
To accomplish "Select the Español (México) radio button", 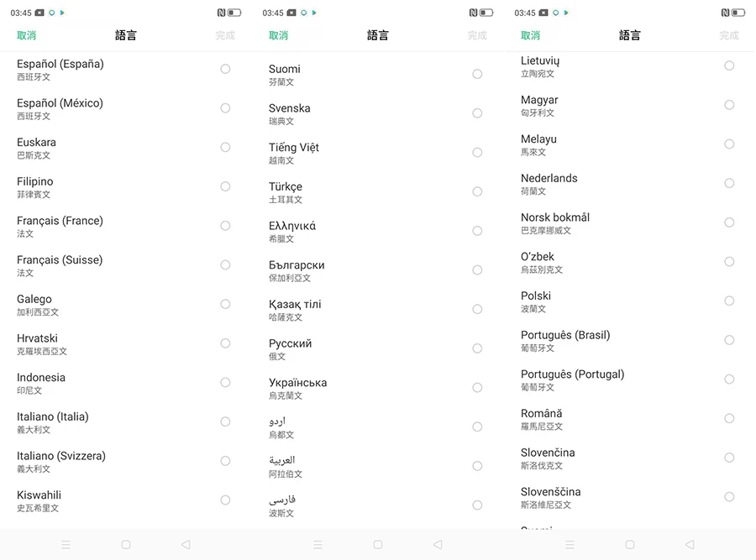I will [225, 108].
